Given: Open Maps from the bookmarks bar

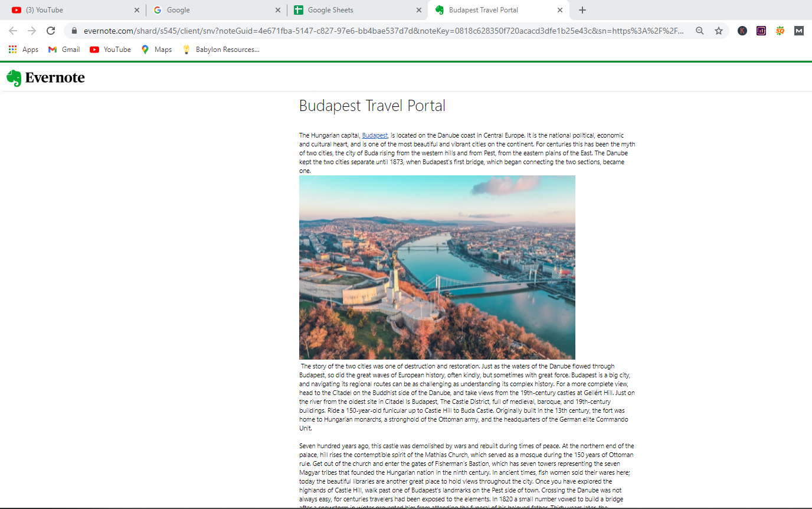Looking at the screenshot, I should pyautogui.click(x=156, y=49).
